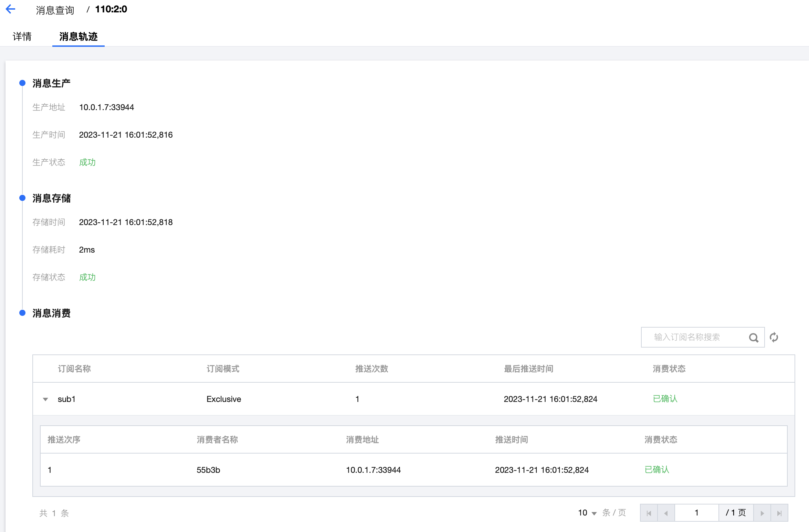Click the 消息生产 timeline dot
Screen dimensions: 809x532
click(22, 83)
